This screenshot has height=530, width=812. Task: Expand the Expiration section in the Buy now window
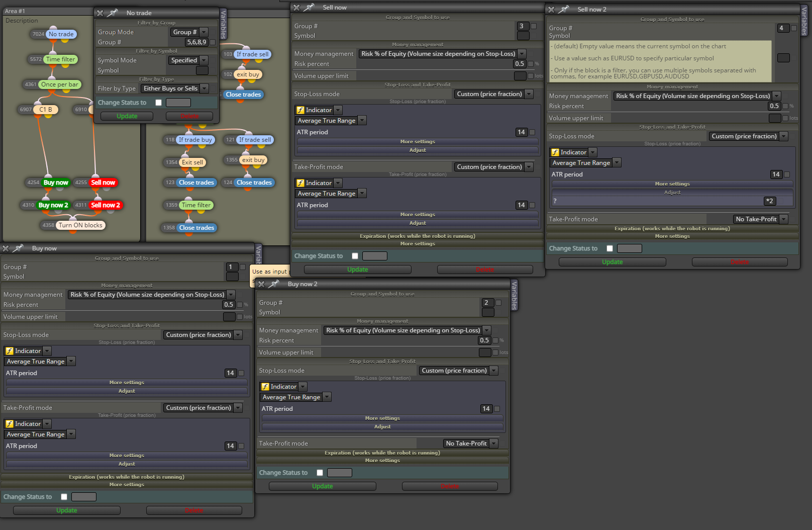coord(127,477)
